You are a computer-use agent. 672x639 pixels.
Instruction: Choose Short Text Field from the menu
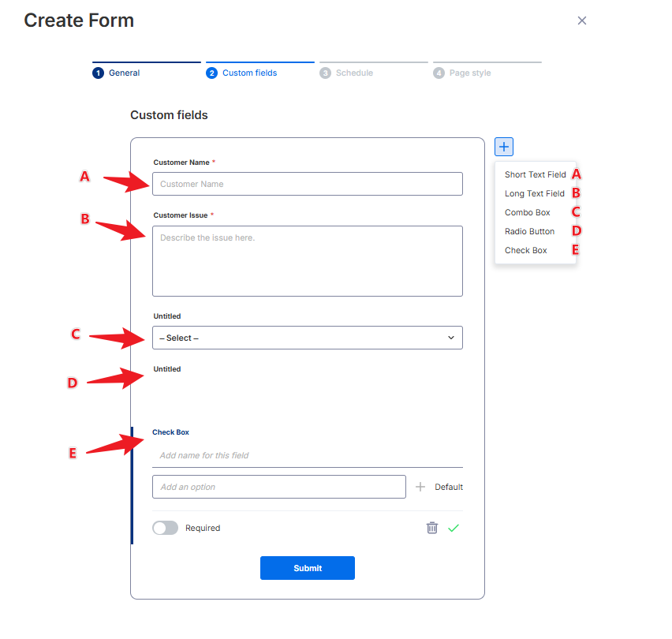[535, 174]
